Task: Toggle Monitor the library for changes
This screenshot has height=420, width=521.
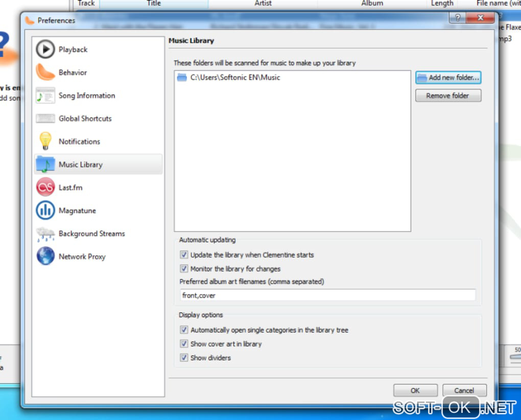Action: [184, 268]
